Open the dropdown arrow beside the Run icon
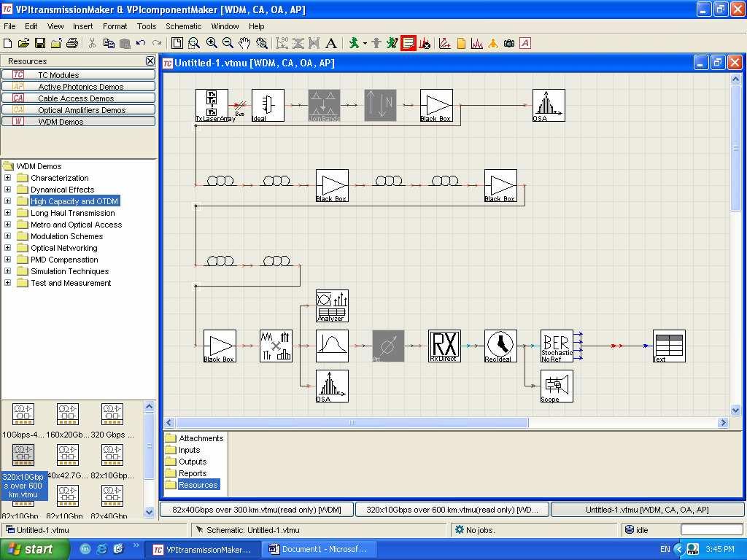The width and height of the screenshot is (747, 560). [x=365, y=43]
